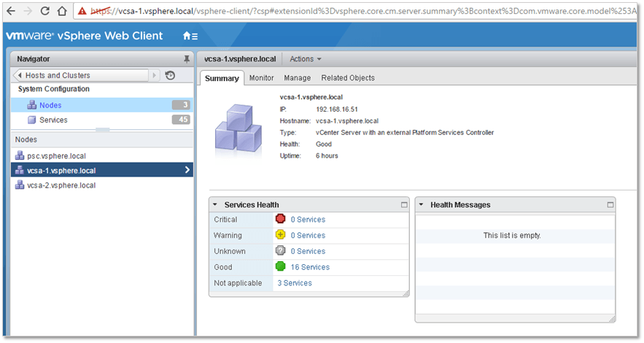Open browser home page icon
This screenshot has height=343, width=644.
pyautogui.click(x=61, y=11)
